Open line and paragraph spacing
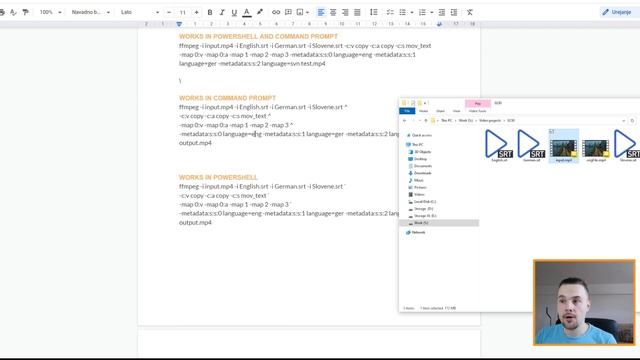640x360 pixels. 373,12
